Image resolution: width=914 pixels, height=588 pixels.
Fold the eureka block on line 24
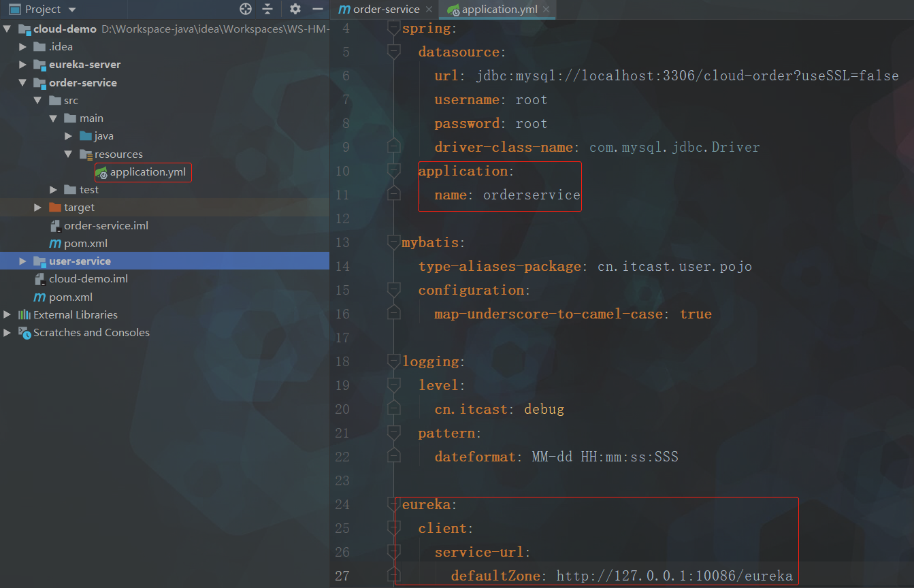click(x=393, y=504)
